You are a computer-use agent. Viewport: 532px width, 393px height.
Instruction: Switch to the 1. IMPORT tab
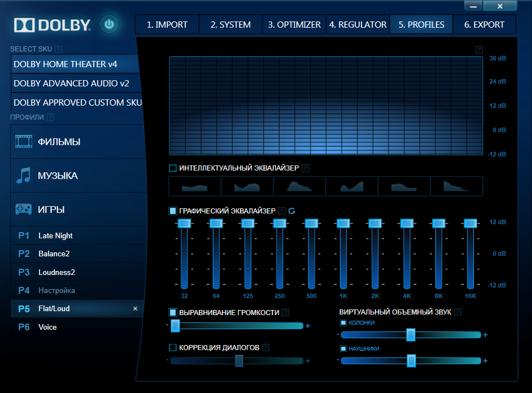[x=167, y=24]
